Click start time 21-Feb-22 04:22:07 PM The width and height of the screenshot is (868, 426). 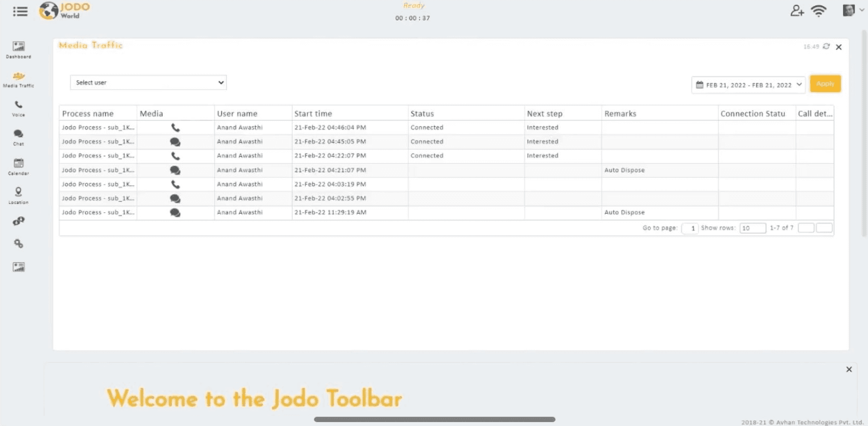pyautogui.click(x=330, y=155)
